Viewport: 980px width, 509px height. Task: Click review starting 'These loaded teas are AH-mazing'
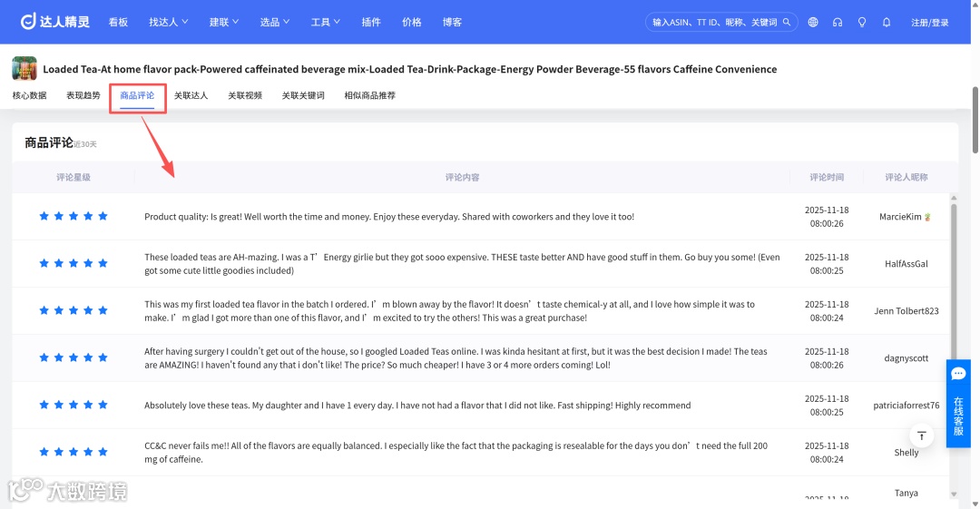pos(463,264)
